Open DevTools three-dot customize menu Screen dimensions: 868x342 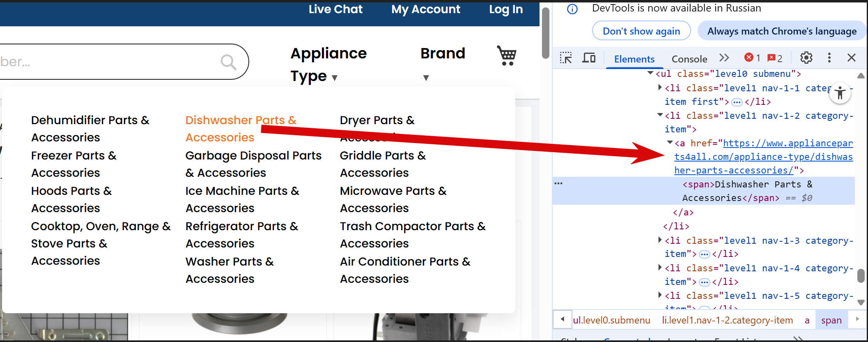[829, 58]
